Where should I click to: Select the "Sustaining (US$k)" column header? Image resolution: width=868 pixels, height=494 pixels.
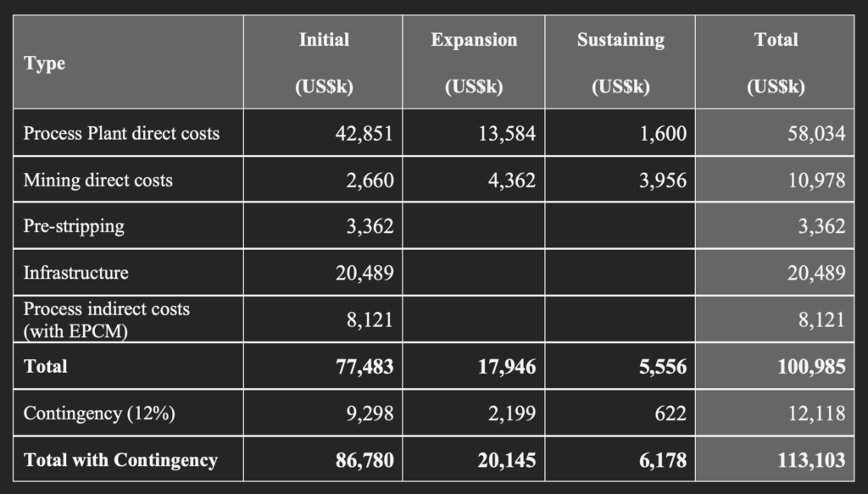(620, 63)
